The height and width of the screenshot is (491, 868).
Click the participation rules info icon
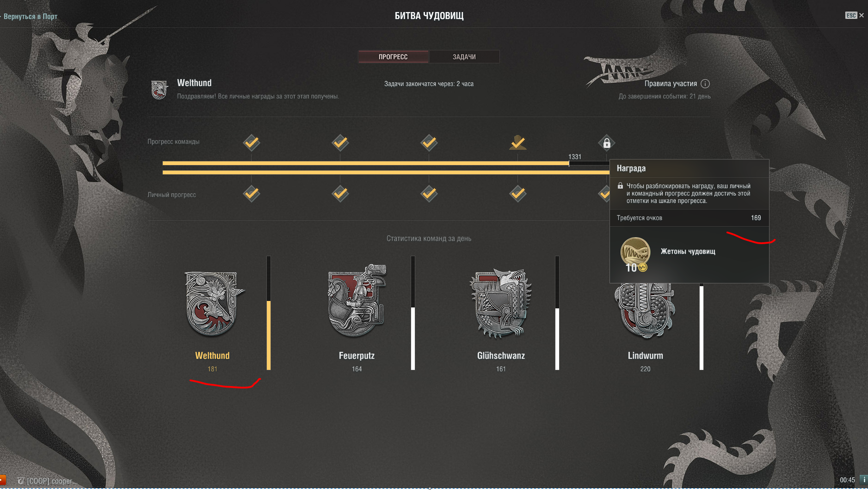point(705,84)
